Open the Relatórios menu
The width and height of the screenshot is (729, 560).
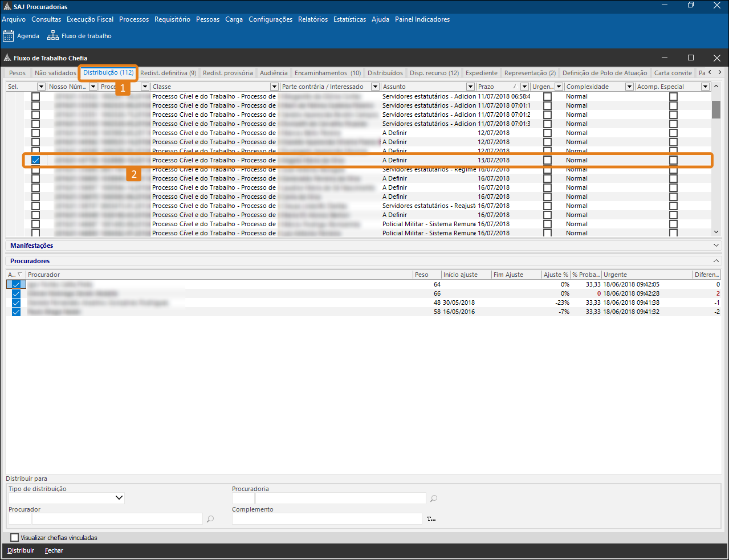(313, 19)
